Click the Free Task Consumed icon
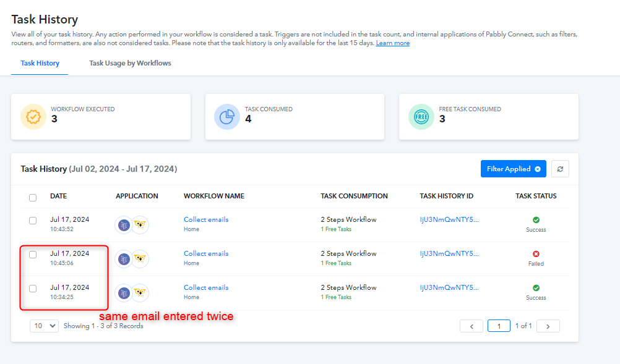The image size is (620, 364). [421, 117]
